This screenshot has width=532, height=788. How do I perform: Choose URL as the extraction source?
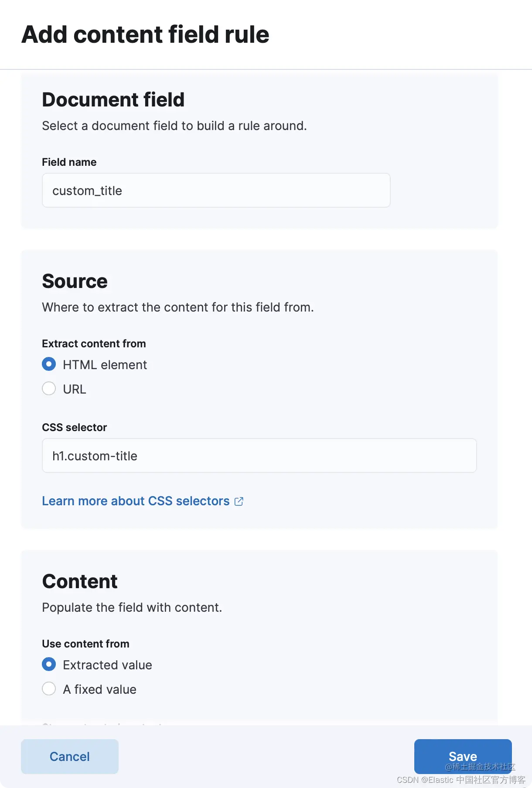pyautogui.click(x=49, y=389)
